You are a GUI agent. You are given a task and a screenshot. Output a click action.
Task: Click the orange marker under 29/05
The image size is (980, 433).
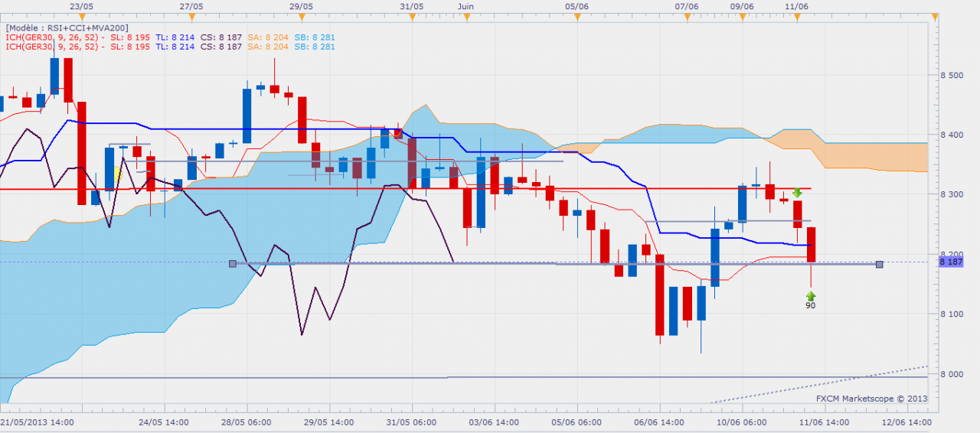(302, 17)
